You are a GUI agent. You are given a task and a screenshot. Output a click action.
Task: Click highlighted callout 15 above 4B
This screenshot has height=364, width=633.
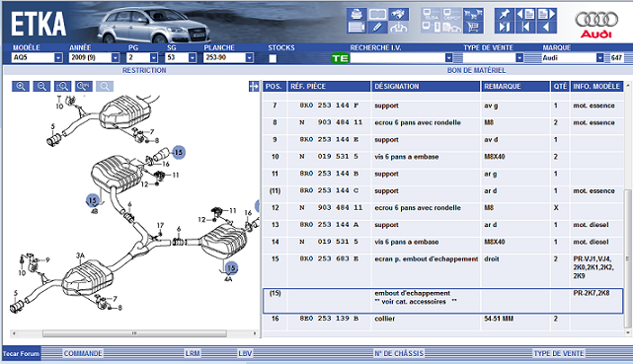93,200
